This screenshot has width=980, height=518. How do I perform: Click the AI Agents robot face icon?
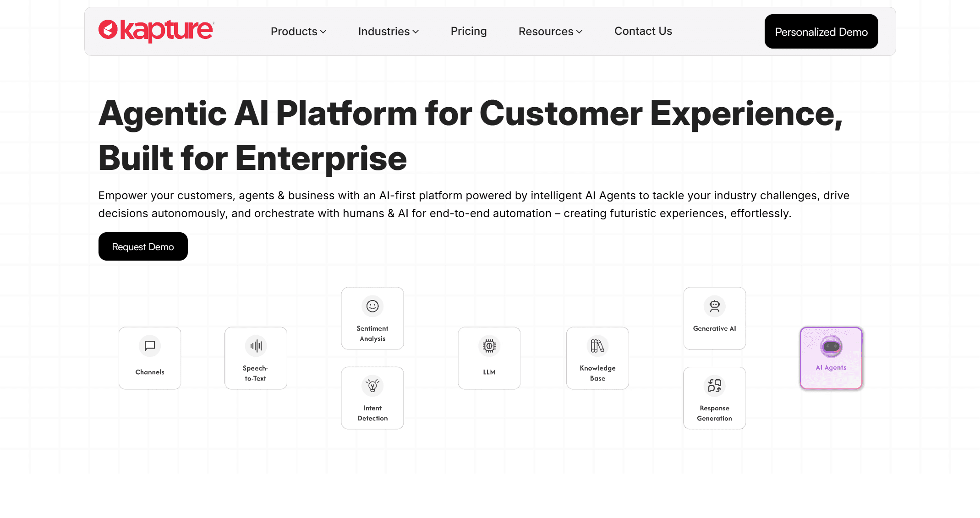point(831,347)
